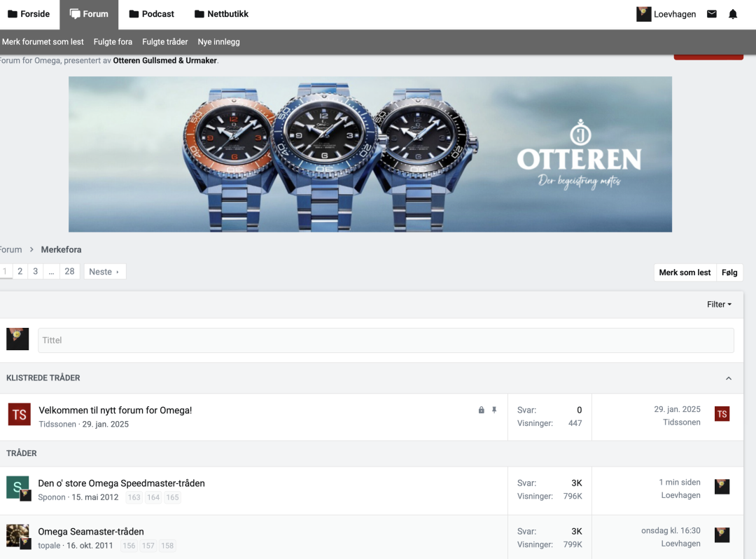Click the Følg button
Viewport: 756px width, 559px height.
(729, 272)
